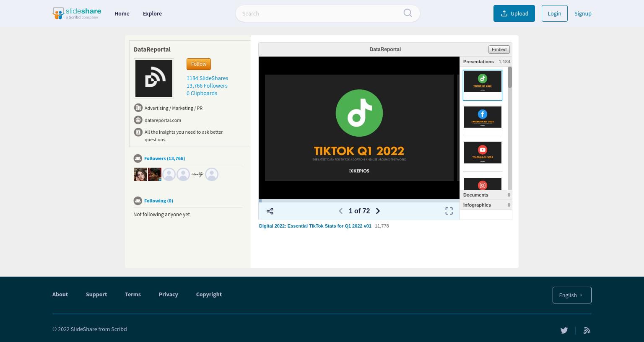Screen dimensions: 644x342
Task: Follow DataReportal
Action: pyautogui.click(x=199, y=64)
